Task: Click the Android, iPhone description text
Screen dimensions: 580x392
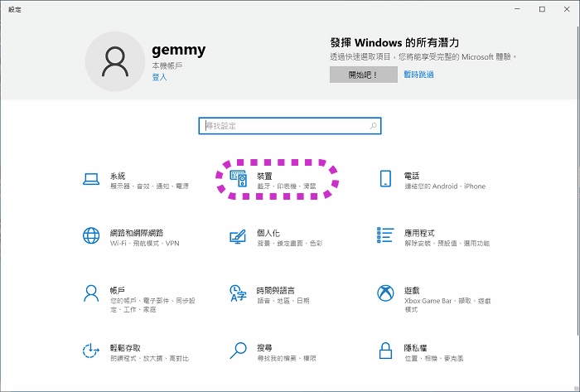Action: coord(445,186)
